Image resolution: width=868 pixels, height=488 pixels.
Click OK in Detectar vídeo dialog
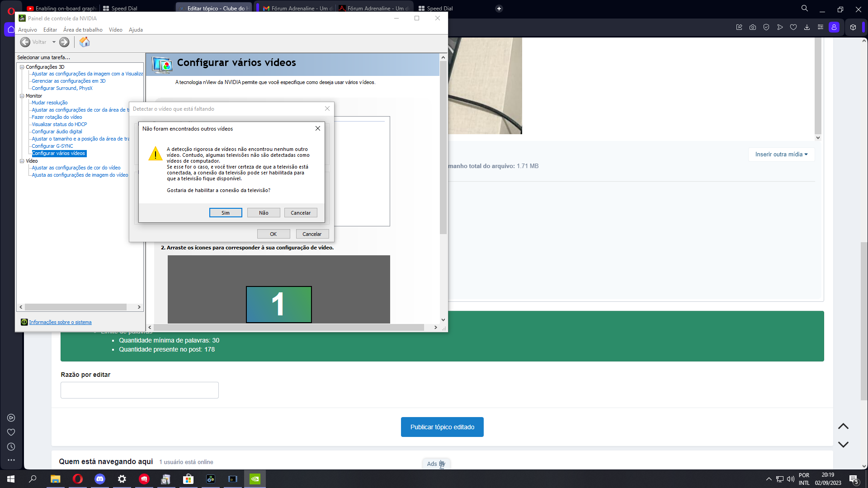(x=274, y=234)
